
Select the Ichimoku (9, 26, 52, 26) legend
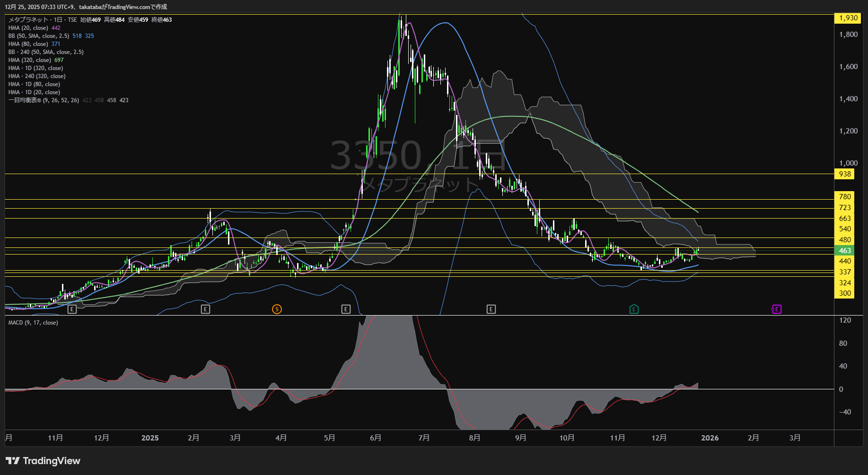tap(44, 100)
